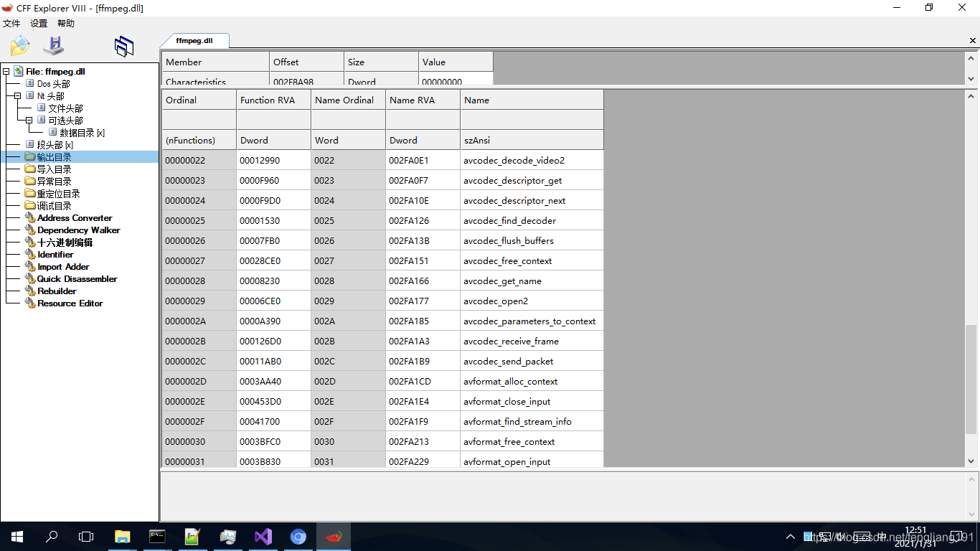Open the 异常目录 folder
The width and height of the screenshot is (980, 551).
(54, 182)
